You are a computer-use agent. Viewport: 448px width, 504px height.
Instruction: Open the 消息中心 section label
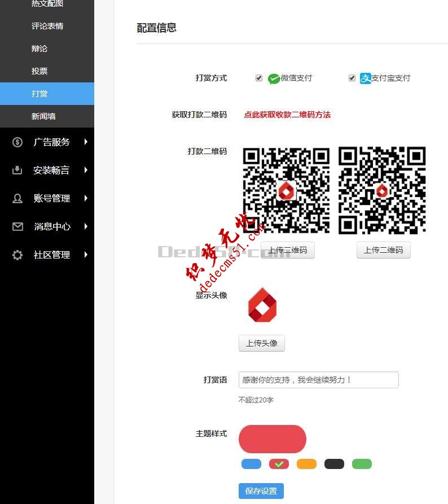point(52,227)
